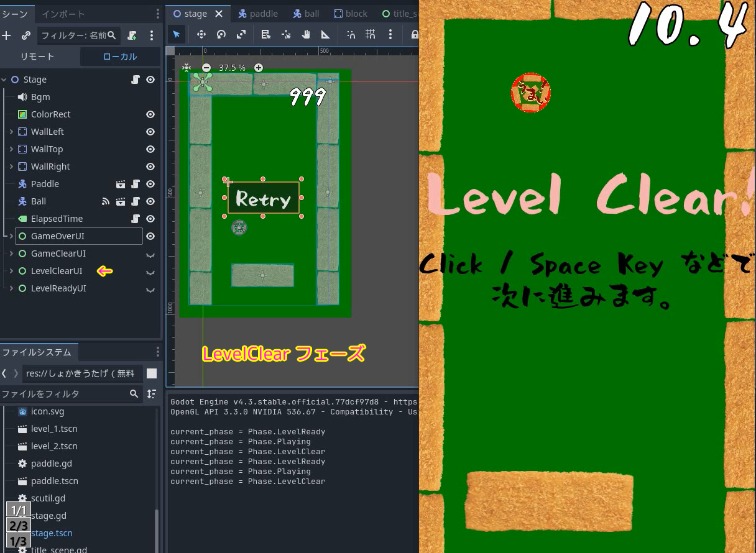Click the Retry button in the viewport
756x553 pixels.
pos(263,199)
